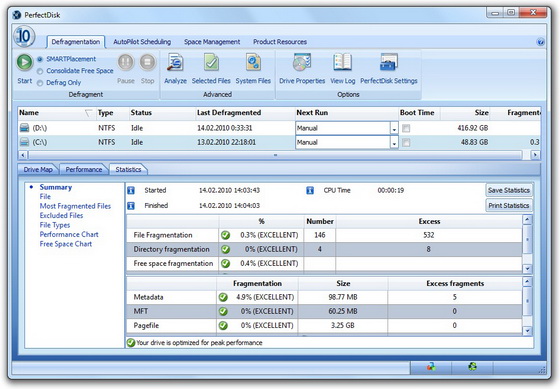Click the Free space fragmentation check icon

tap(225, 264)
